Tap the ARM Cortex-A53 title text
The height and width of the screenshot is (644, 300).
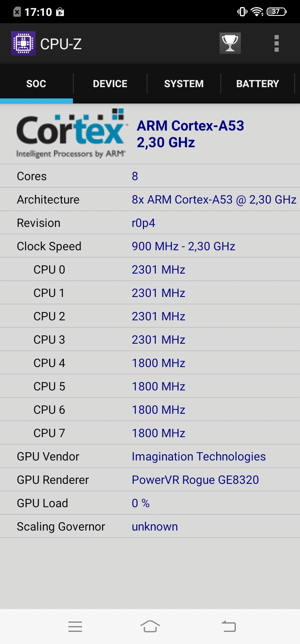click(190, 126)
